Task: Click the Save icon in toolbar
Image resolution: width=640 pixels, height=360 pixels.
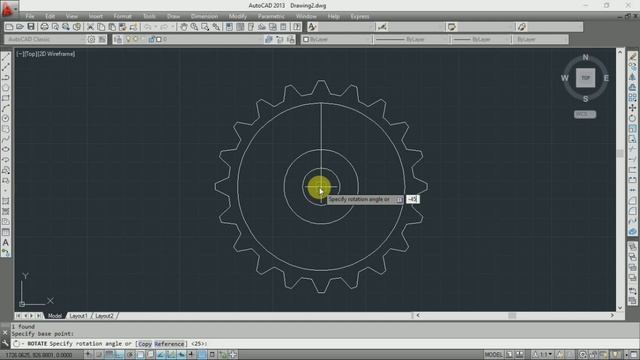Action: (31, 27)
